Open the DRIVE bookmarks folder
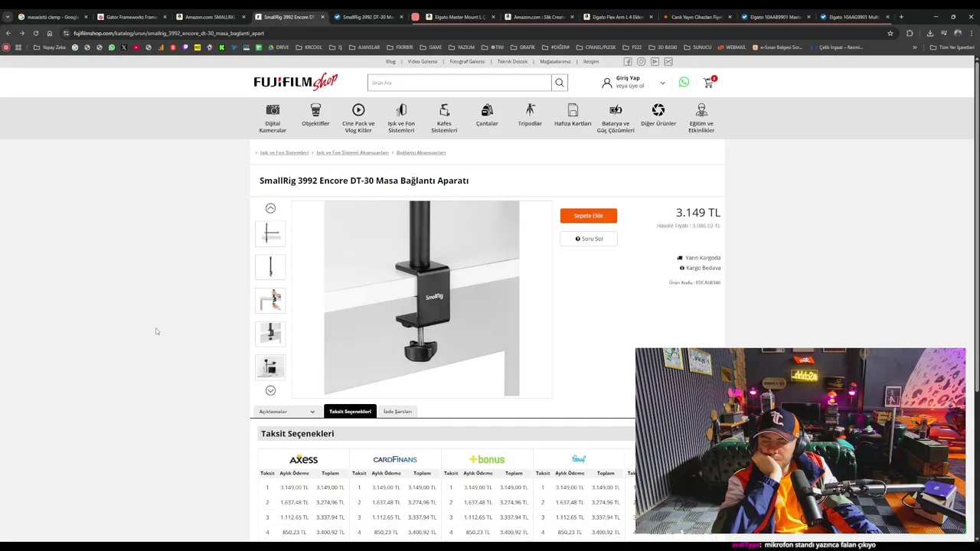Viewport: 980px width, 551px height. (278, 47)
